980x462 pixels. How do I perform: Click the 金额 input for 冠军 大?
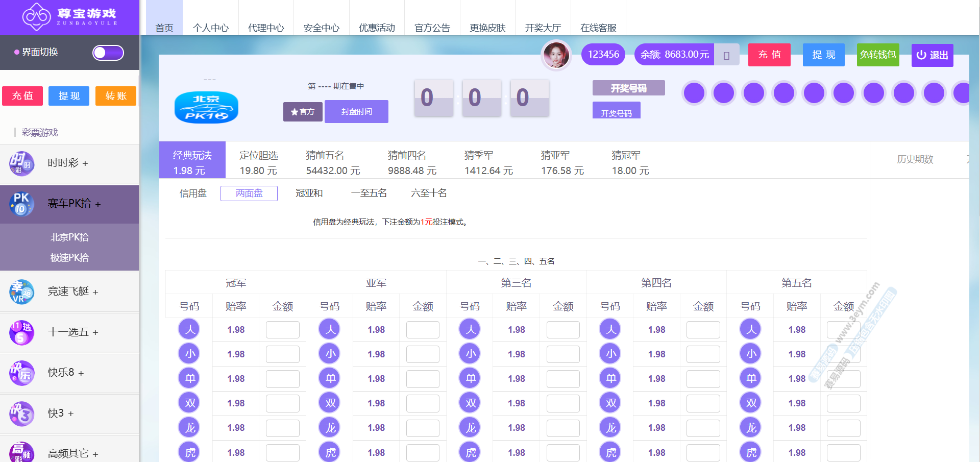click(x=282, y=330)
